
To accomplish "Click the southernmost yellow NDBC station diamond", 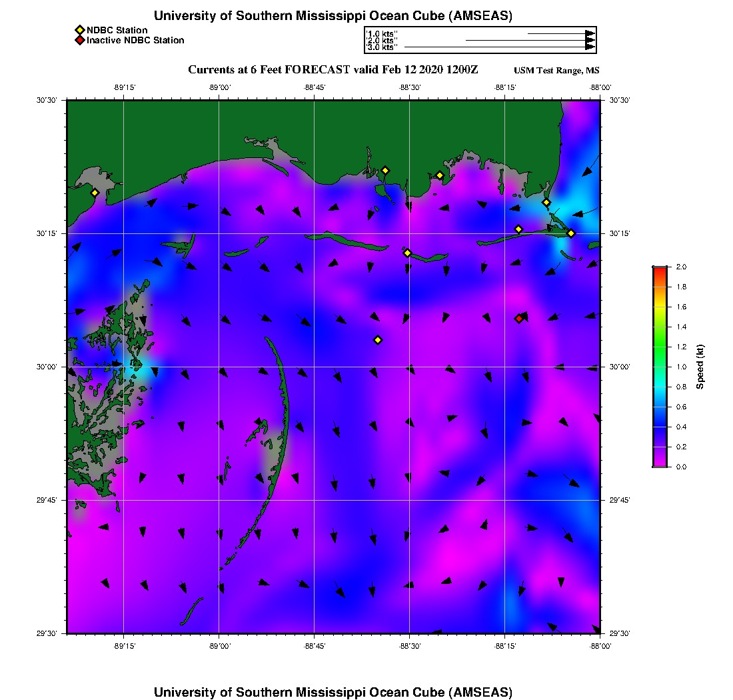I will [378, 340].
